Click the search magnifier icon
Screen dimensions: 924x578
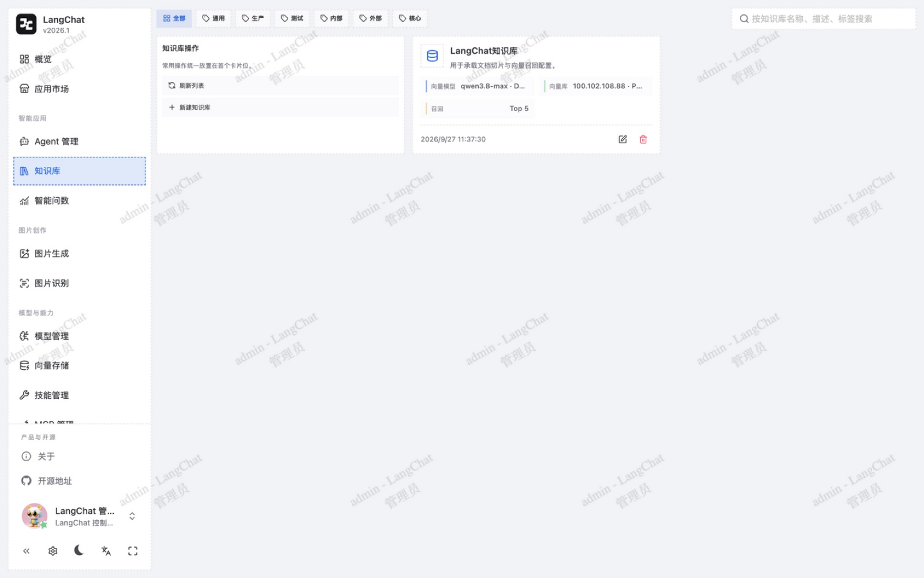tap(744, 18)
